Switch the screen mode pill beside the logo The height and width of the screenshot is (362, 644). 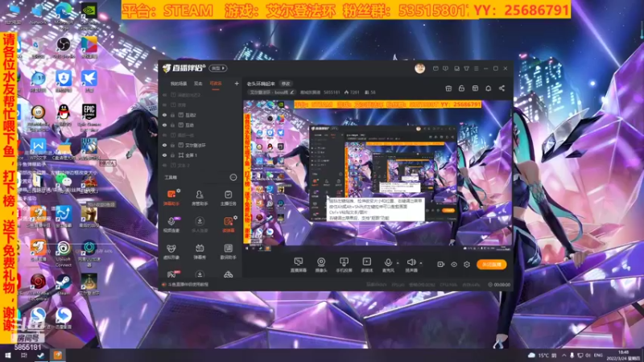tap(217, 68)
